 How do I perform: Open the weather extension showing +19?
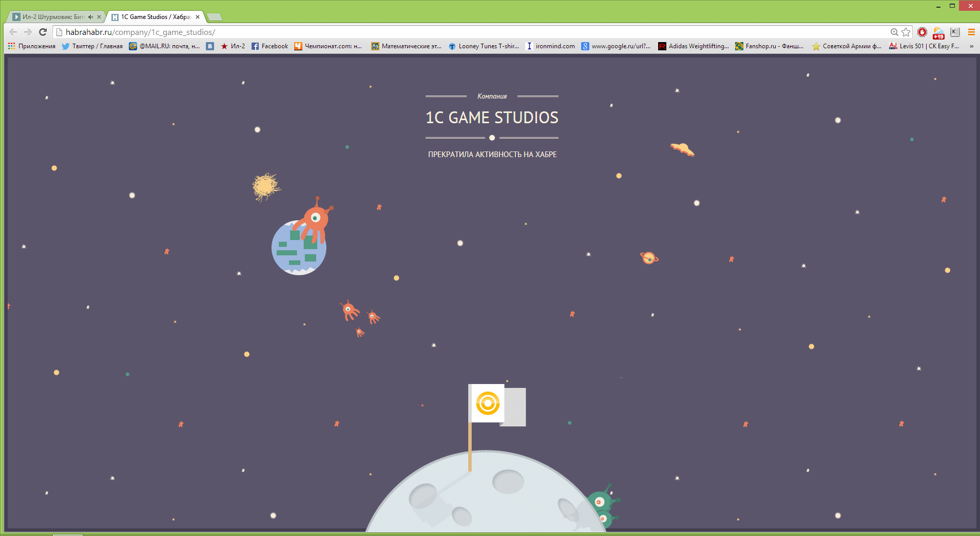[x=938, y=33]
